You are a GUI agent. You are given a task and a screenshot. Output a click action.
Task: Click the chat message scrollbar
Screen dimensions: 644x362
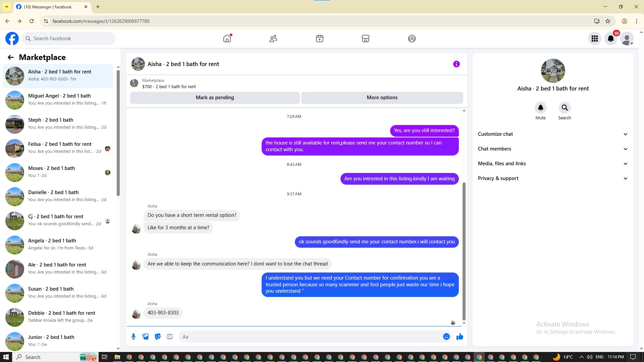point(464,251)
